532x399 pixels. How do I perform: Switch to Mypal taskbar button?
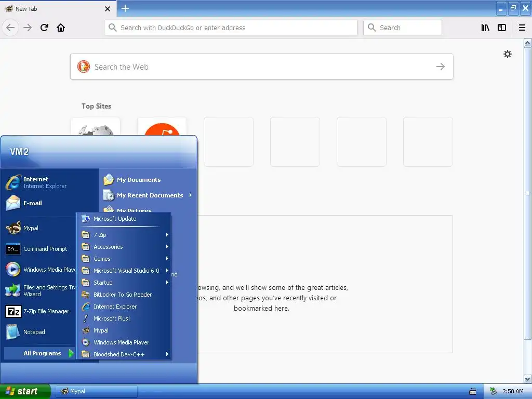(96, 391)
